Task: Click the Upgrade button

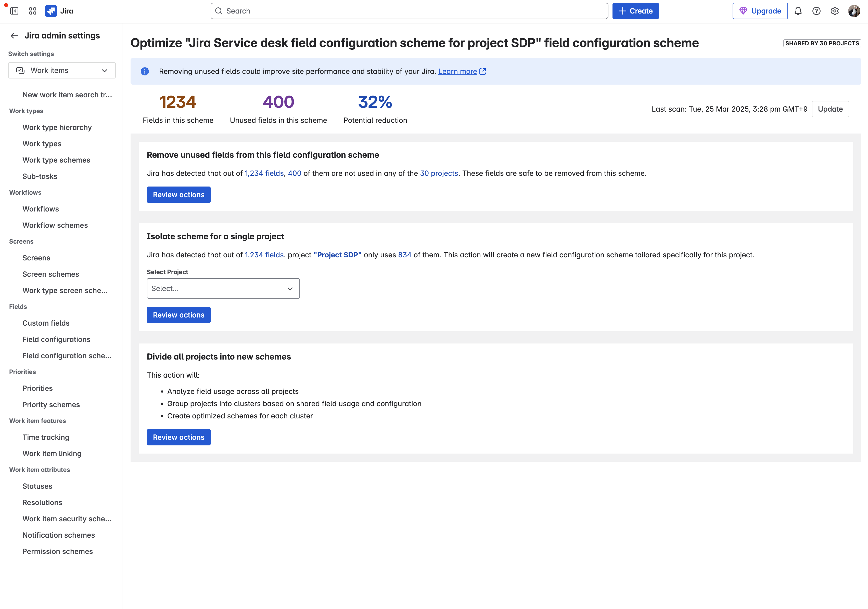Action: coord(760,11)
